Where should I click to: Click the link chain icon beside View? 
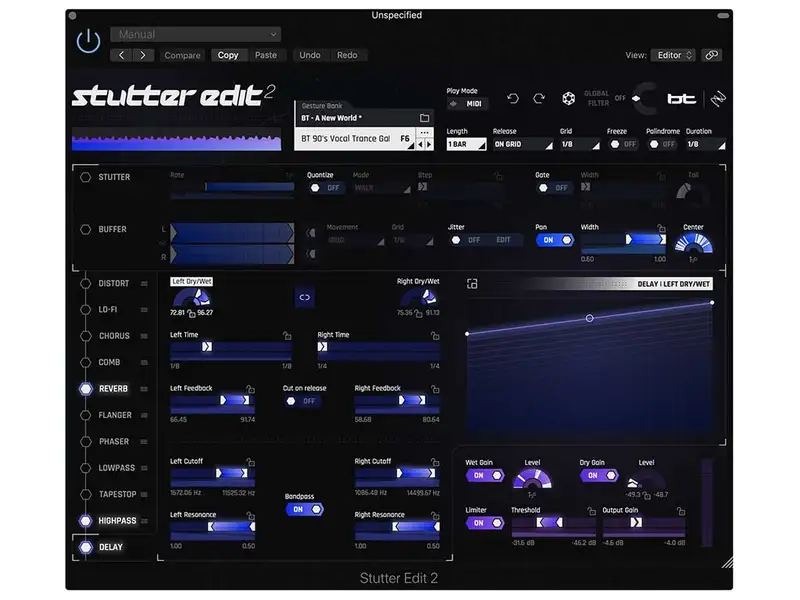coord(711,55)
